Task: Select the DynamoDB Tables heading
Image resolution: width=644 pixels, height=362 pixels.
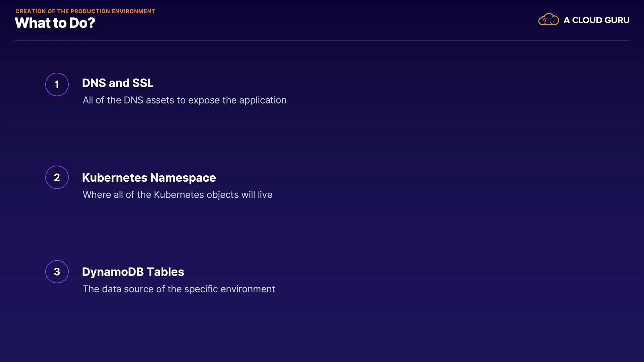Action: [133, 272]
